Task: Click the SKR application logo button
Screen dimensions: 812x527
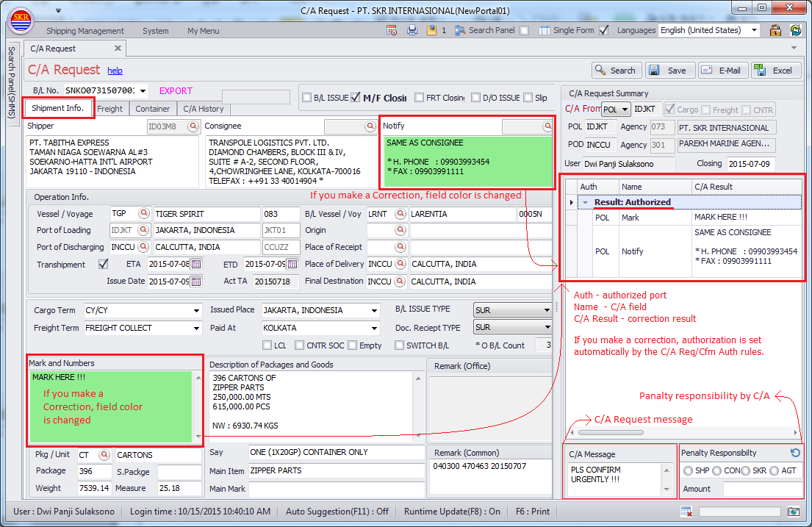Action: (x=21, y=20)
